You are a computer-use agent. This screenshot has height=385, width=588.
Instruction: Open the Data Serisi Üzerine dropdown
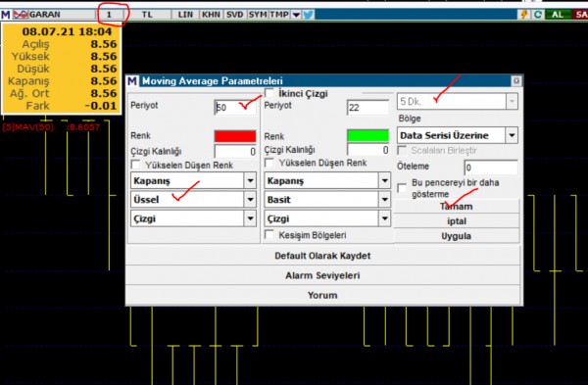coord(512,135)
